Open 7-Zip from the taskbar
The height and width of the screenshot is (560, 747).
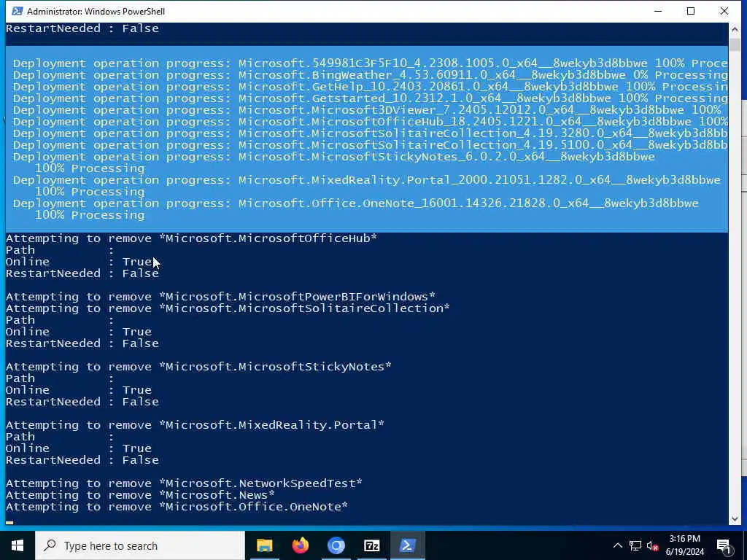371,545
